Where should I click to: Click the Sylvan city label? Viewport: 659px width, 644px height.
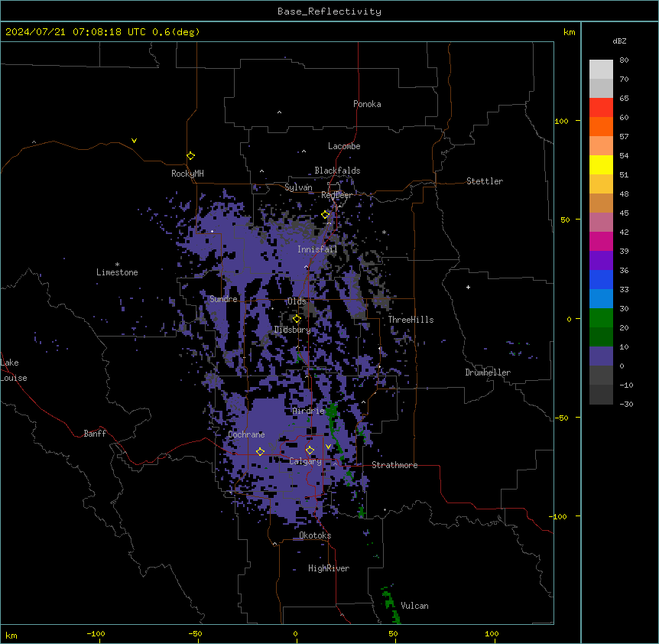pyautogui.click(x=298, y=187)
